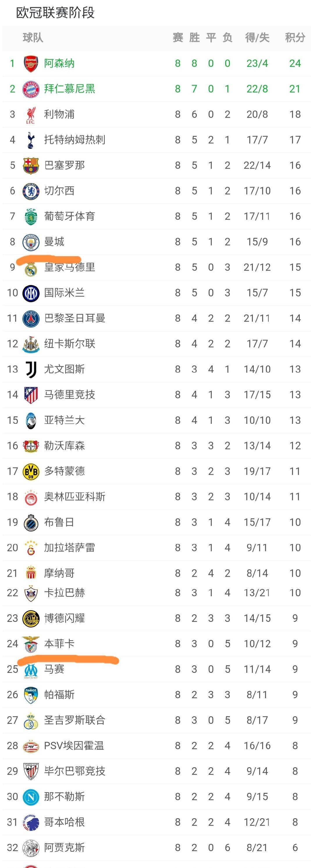
Task: Tap the Chelsea badge icon
Action: (31, 191)
